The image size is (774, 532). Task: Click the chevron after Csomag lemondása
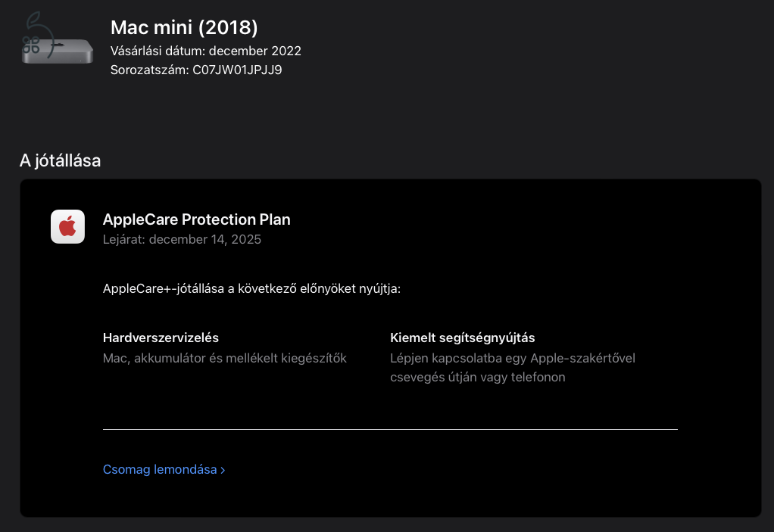(x=223, y=471)
